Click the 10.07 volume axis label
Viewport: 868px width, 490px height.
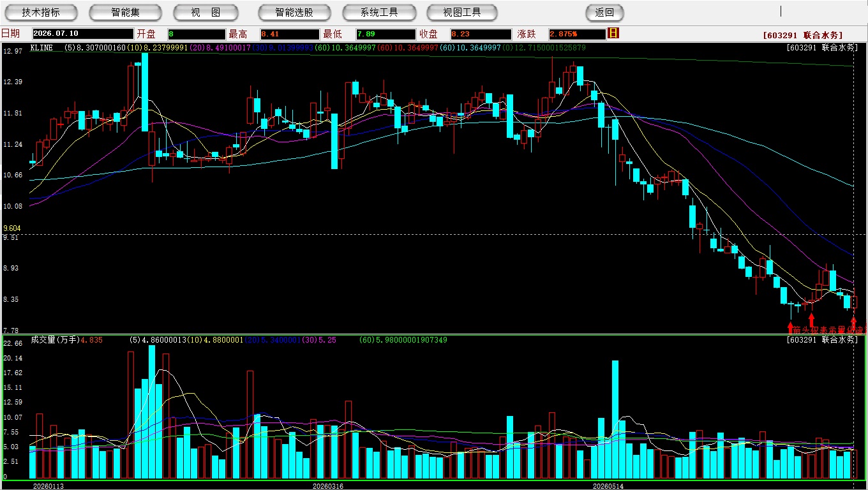pos(13,417)
